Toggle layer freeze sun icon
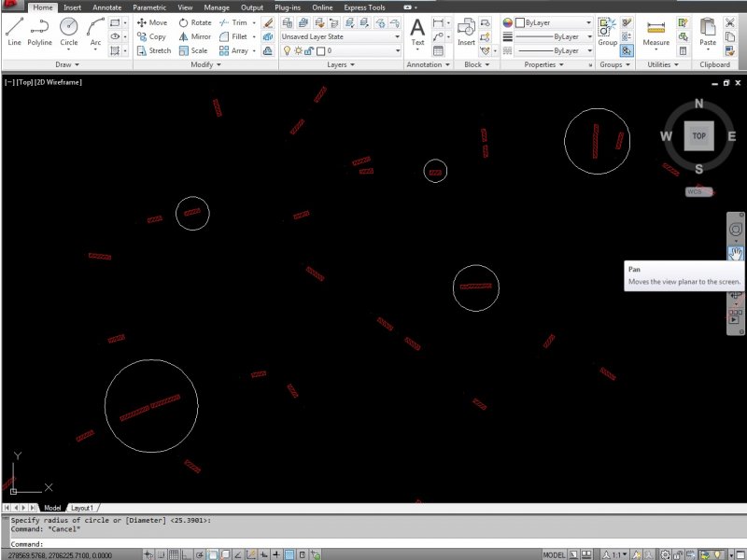The height and width of the screenshot is (560, 747). [x=297, y=50]
